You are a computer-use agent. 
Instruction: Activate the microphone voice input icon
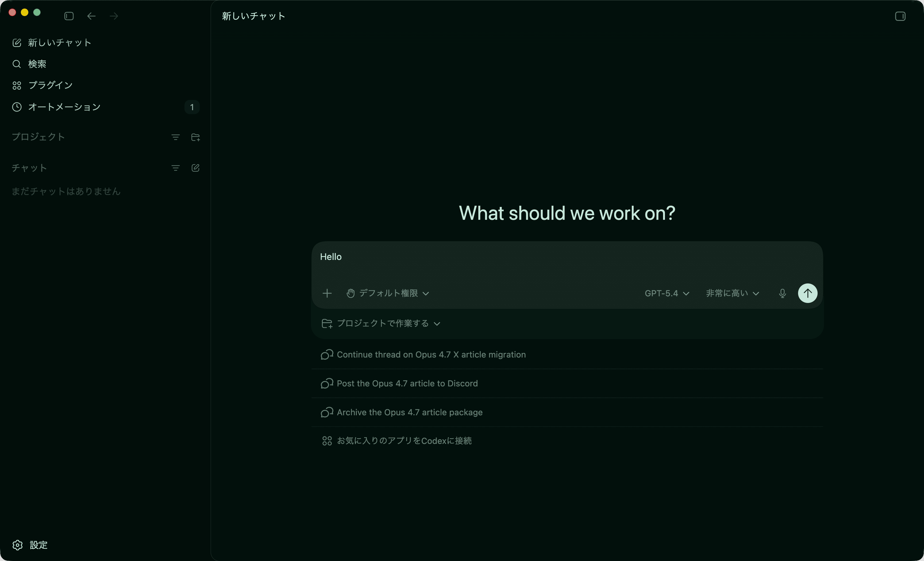[782, 293]
